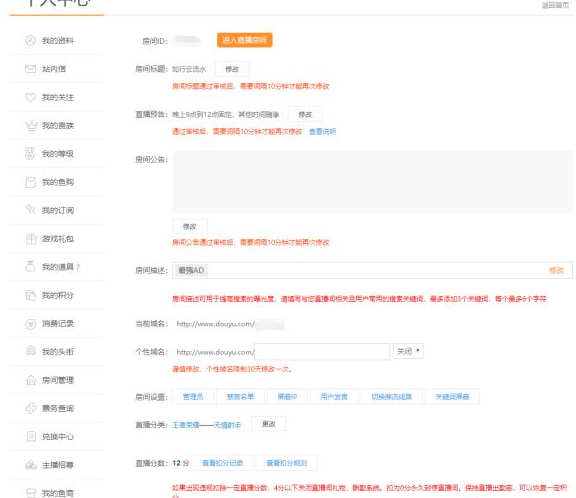This screenshot has height=498, width=576.
Task: Open 查看扣分记录 button
Action: [x=223, y=463]
